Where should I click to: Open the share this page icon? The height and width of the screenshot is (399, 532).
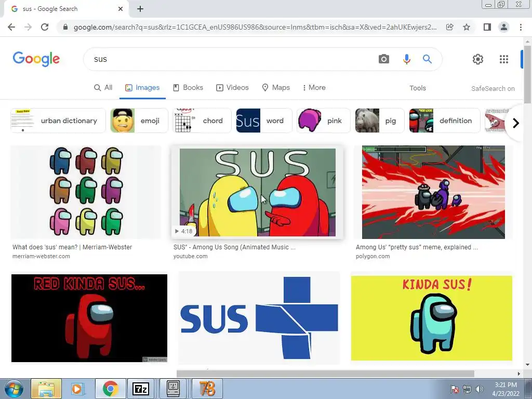click(x=450, y=27)
